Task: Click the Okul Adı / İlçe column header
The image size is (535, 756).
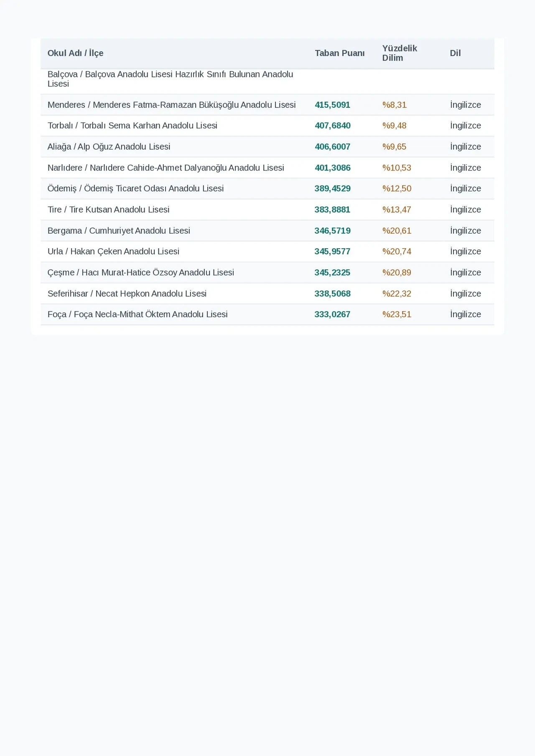Action: [x=75, y=53]
